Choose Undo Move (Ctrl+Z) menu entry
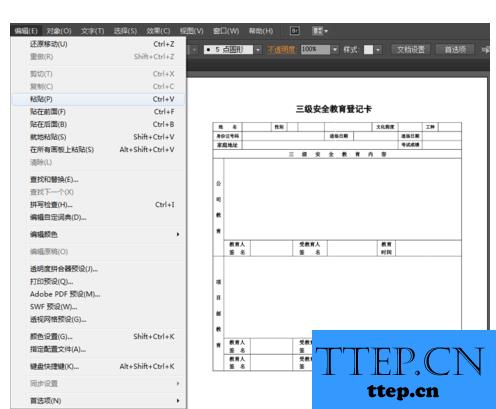The height and width of the screenshot is (409, 496). point(98,44)
